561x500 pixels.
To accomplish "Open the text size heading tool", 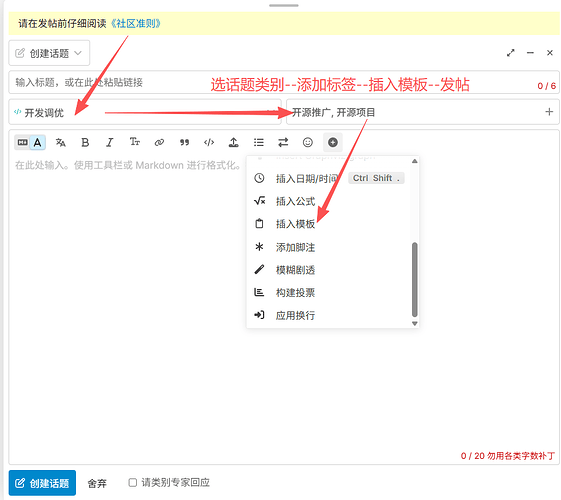I will point(135,142).
